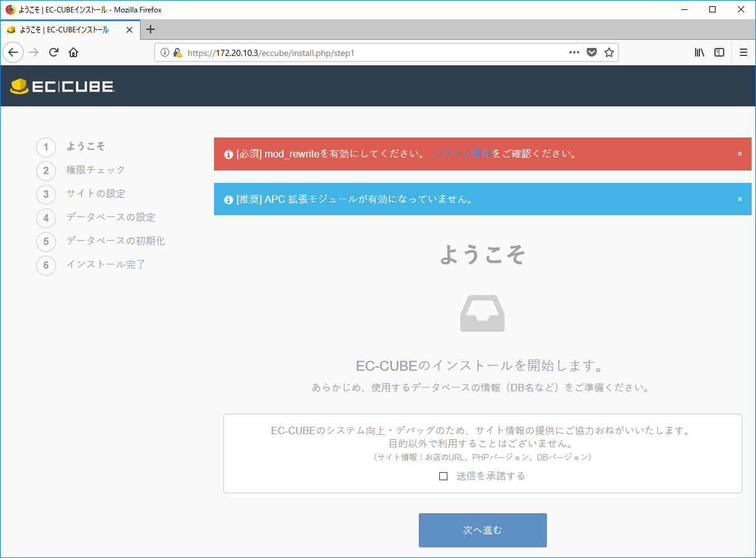This screenshot has width=756, height=558.
Task: Select step 2 権限チェック
Action: click(81, 170)
